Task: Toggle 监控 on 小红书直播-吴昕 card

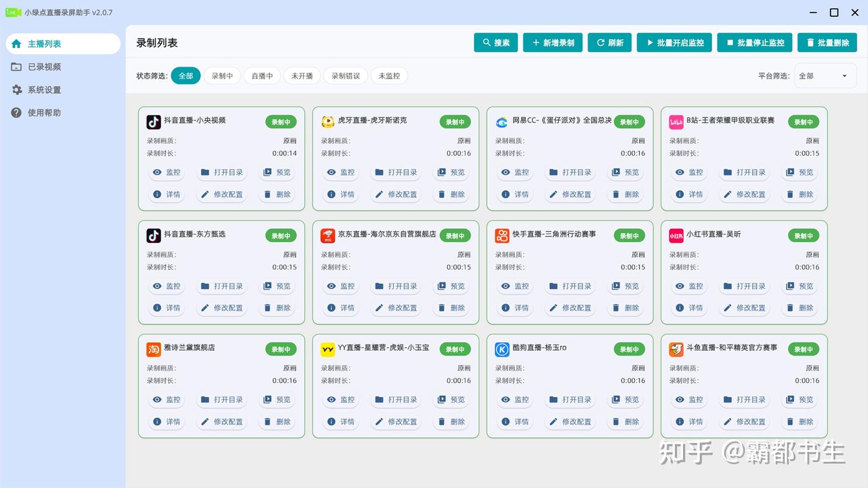Action: (x=690, y=286)
